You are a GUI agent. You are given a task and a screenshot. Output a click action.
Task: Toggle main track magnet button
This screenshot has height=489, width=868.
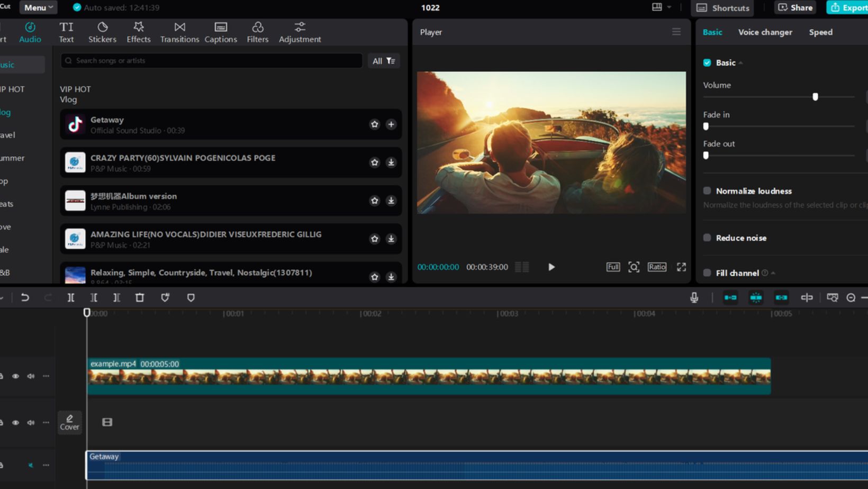click(x=730, y=297)
